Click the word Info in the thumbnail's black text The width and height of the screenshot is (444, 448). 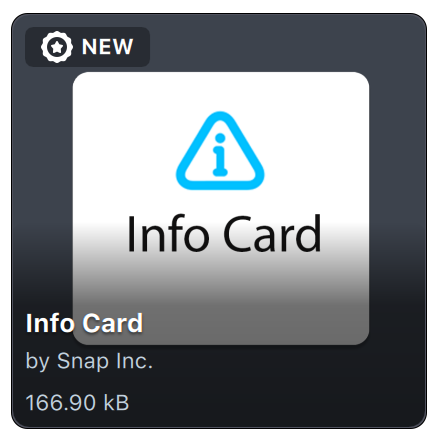pyautogui.click(x=168, y=233)
